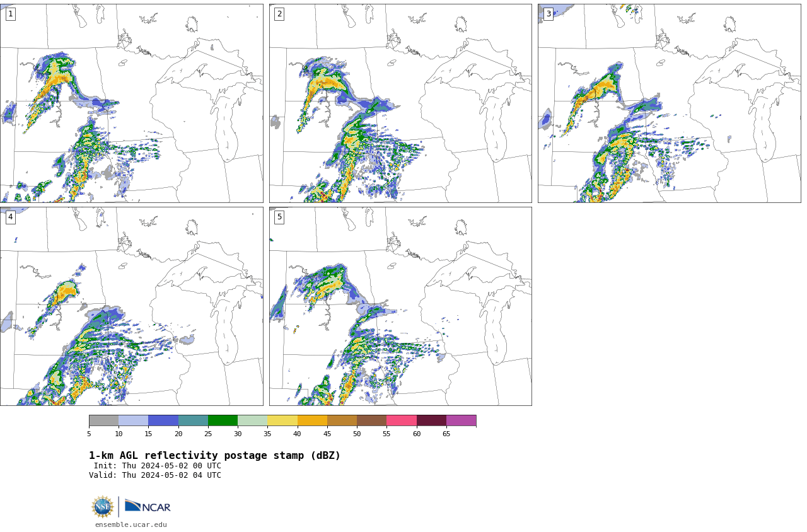807x532 pixels.
Task: Click the maroon 60-65 dBZ swatch
Action: pyautogui.click(x=431, y=420)
